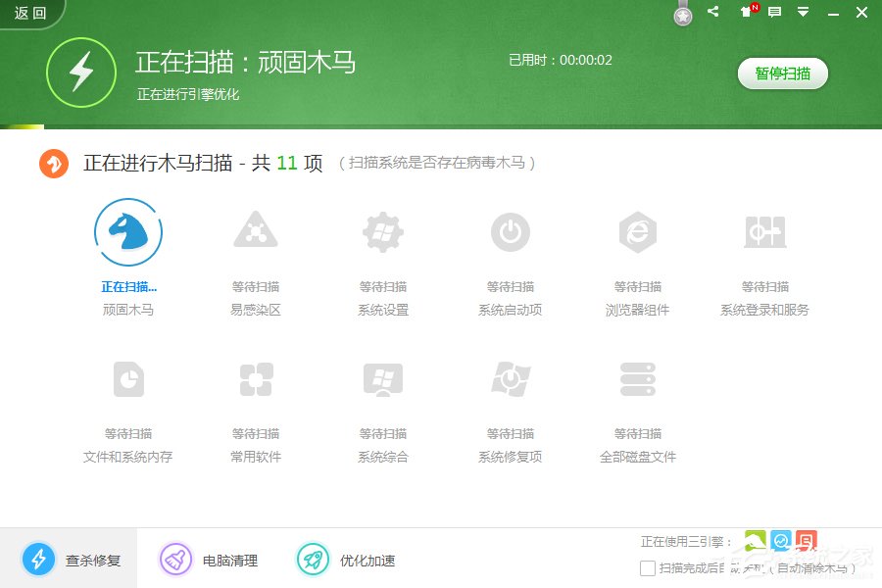Screen dimensions: 882x588
Task: Click the 暂停扫描 button
Action: pos(782,73)
